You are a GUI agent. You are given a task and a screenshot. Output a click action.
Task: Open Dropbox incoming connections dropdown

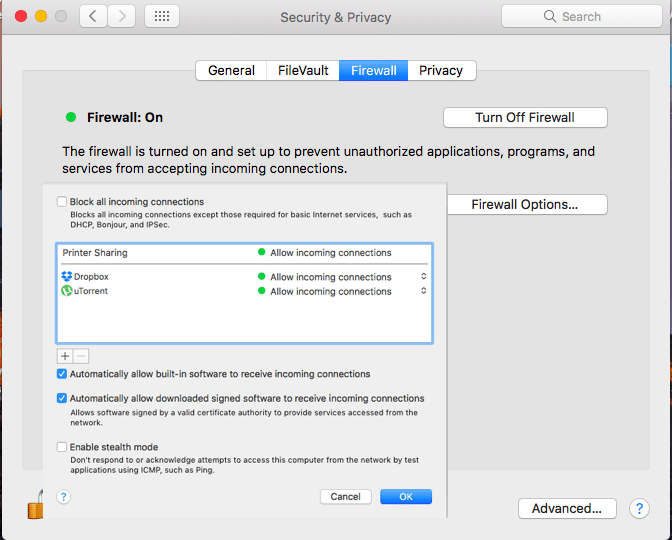(423, 277)
